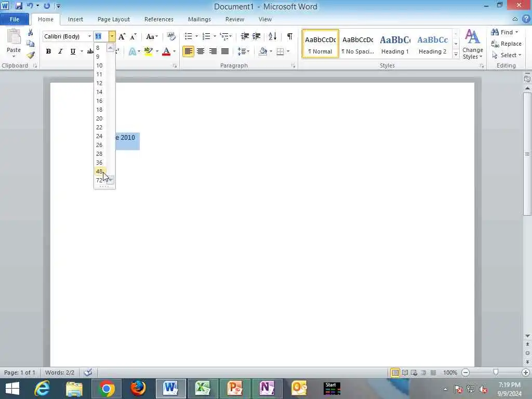Screen dimensions: 532x399
Task: Switch to Full Screen Reading view icon
Action: tap(405, 373)
